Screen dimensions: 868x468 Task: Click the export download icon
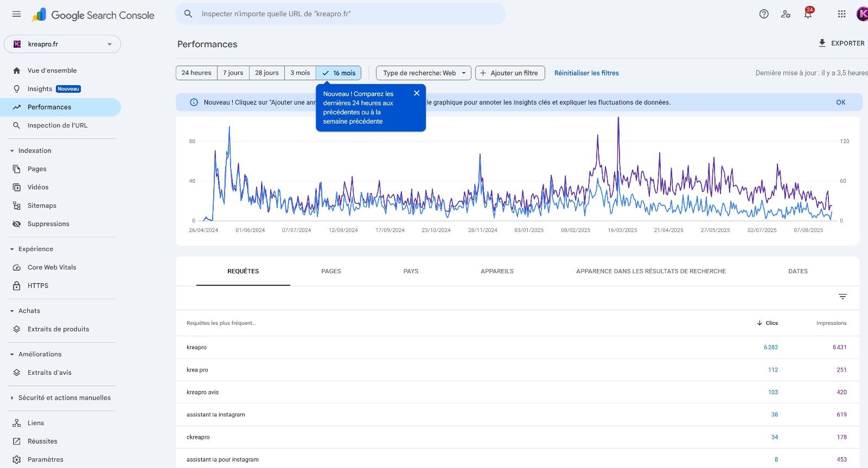[x=822, y=43]
